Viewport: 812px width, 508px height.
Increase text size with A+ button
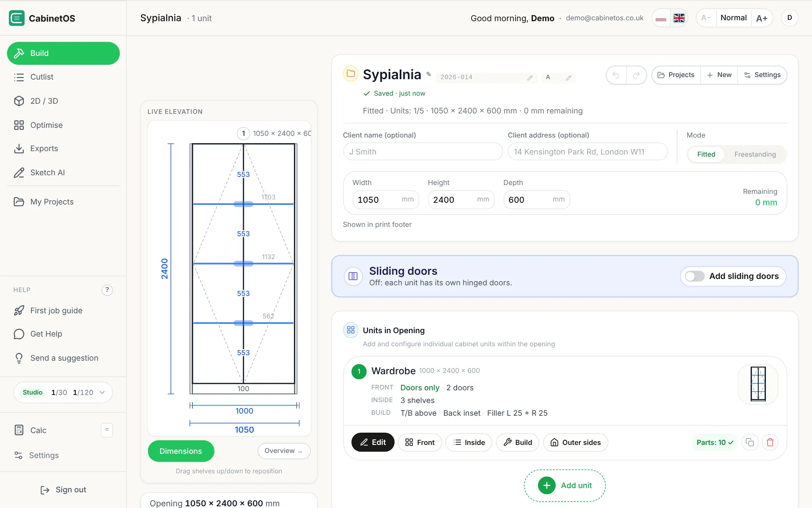coord(762,18)
